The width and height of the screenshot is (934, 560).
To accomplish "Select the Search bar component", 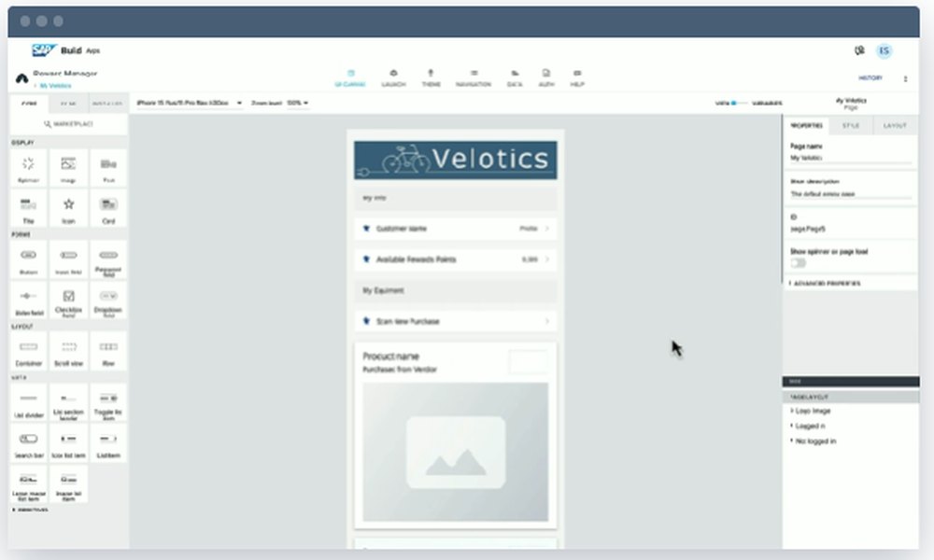I will point(29,444).
